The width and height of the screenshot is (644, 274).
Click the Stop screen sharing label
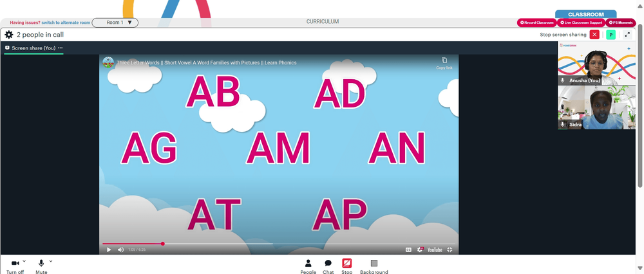pyautogui.click(x=563, y=35)
